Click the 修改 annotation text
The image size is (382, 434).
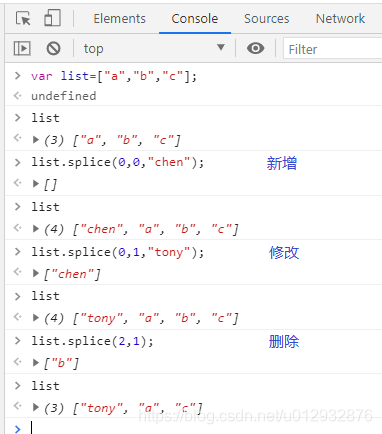pyautogui.click(x=284, y=253)
